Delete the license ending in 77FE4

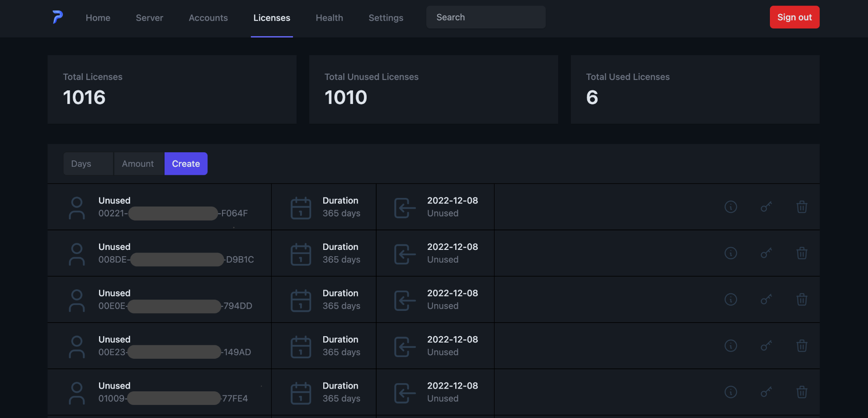click(x=802, y=392)
